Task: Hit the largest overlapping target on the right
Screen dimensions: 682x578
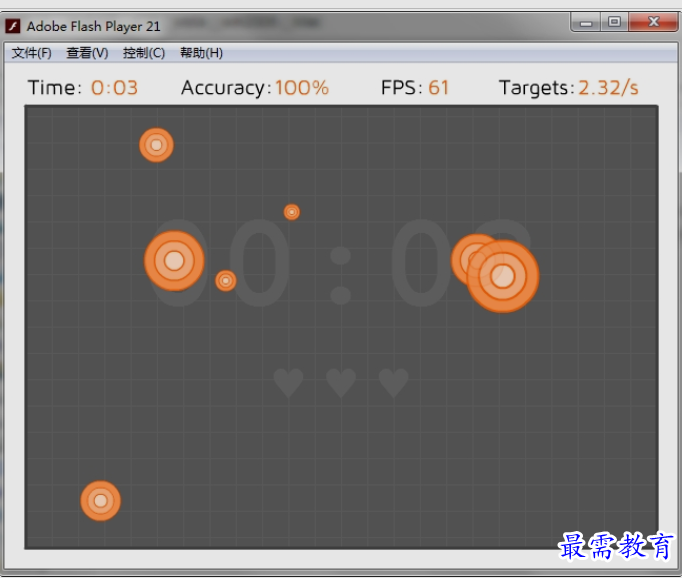Action: click(x=503, y=276)
